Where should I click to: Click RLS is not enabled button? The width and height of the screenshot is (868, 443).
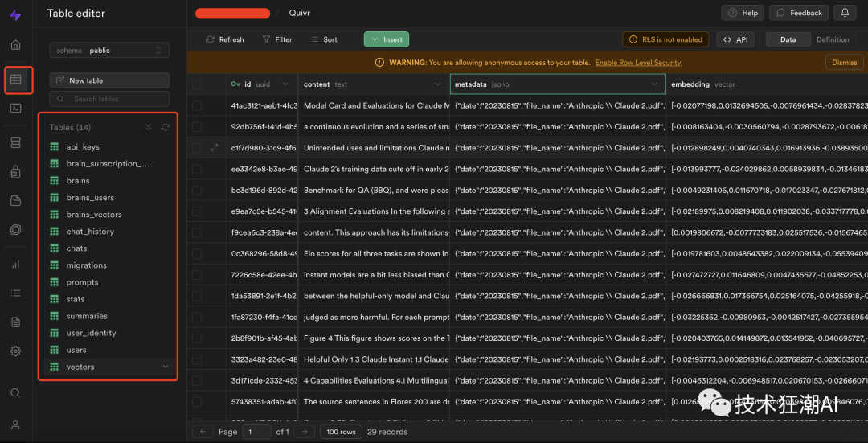tap(665, 39)
